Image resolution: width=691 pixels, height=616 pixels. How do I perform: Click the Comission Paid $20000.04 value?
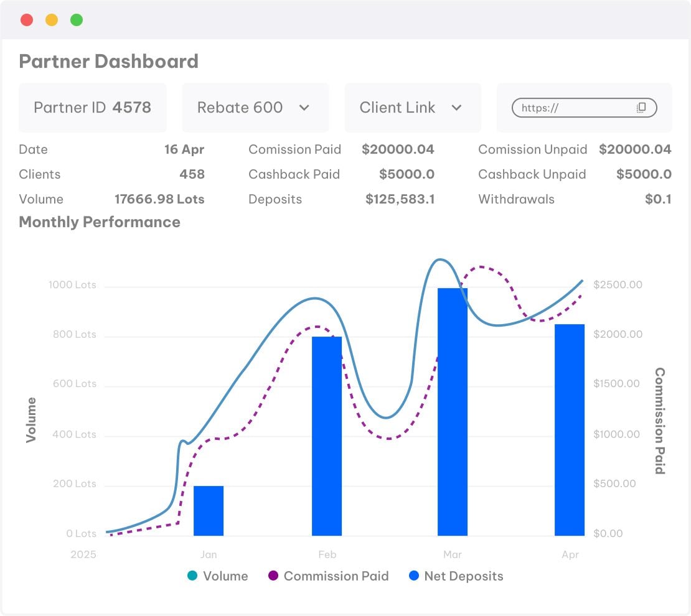(x=398, y=149)
